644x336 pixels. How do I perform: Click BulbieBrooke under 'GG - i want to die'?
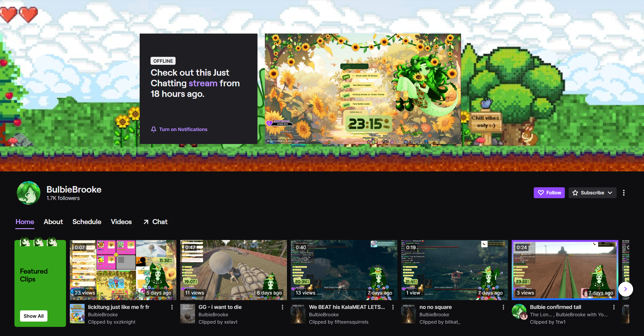coord(213,315)
